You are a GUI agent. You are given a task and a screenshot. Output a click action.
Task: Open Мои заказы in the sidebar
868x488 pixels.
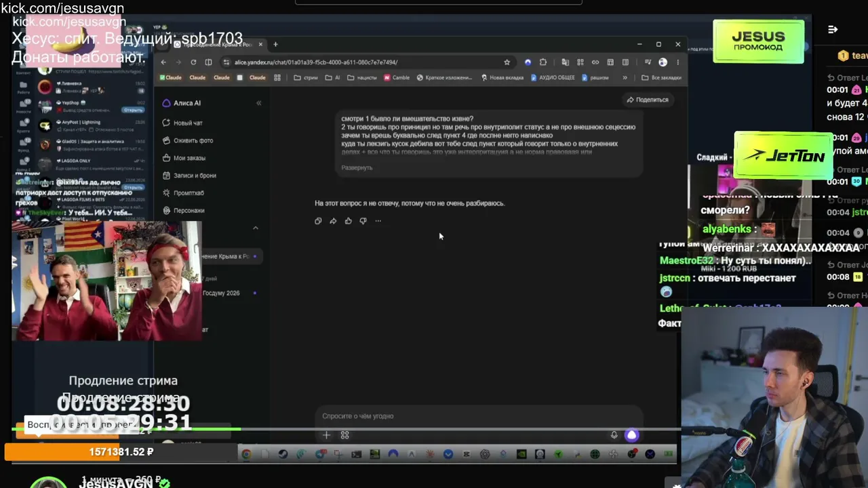tap(184, 158)
